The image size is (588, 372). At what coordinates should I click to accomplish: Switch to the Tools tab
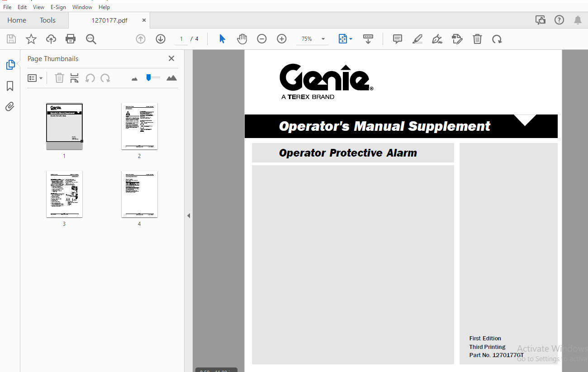(47, 20)
